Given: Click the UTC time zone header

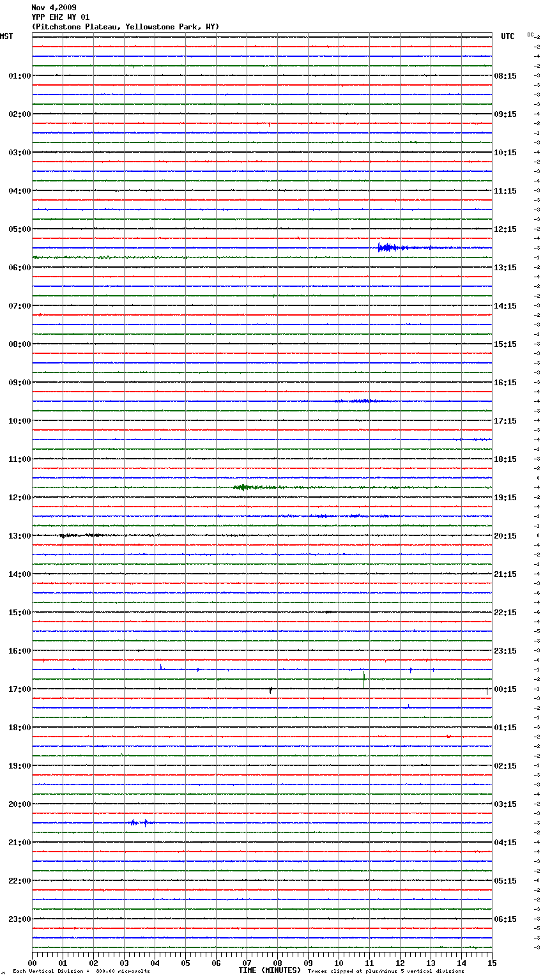Looking at the screenshot, I should (x=507, y=36).
